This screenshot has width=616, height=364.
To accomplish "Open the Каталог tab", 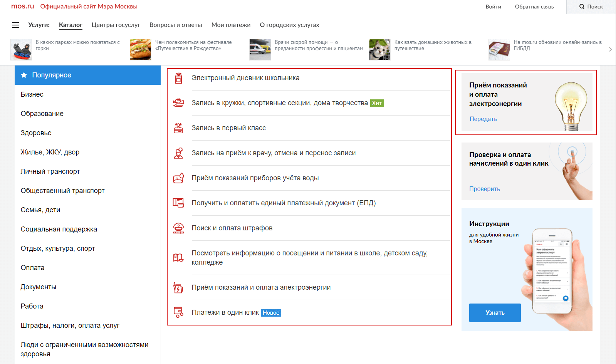I will [x=70, y=25].
